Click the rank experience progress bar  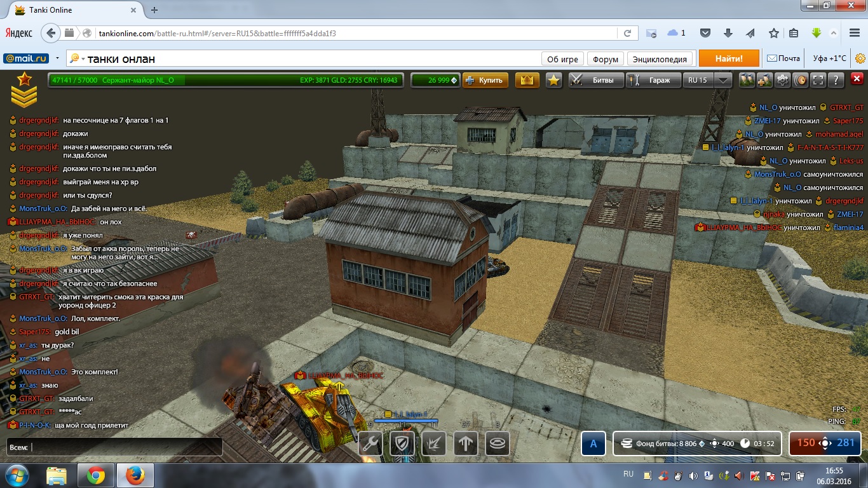click(226, 80)
